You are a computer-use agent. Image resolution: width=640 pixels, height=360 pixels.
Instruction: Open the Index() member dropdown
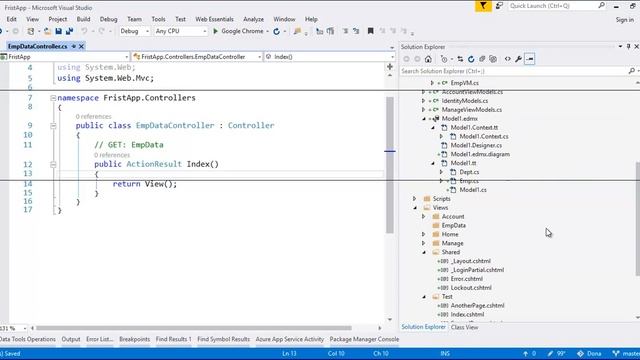tap(392, 57)
